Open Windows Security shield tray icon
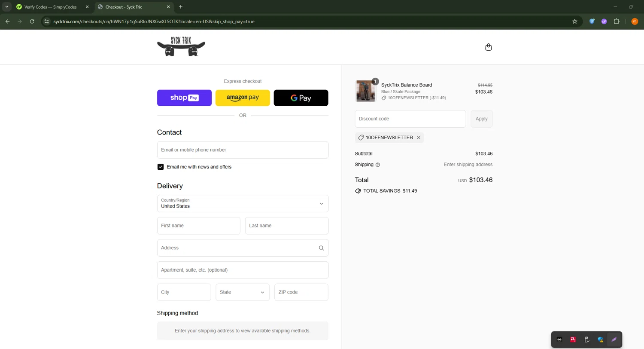This screenshot has width=644, height=349. click(x=601, y=340)
